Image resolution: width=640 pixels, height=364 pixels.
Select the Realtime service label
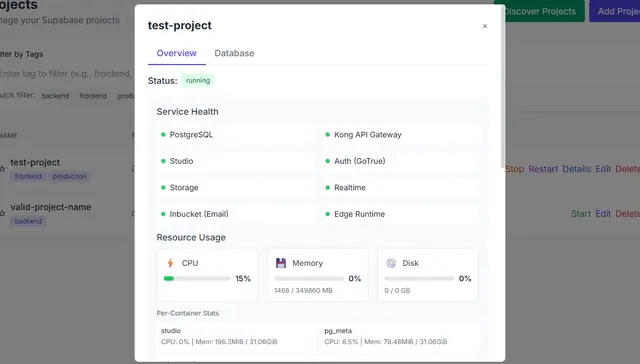(x=350, y=188)
